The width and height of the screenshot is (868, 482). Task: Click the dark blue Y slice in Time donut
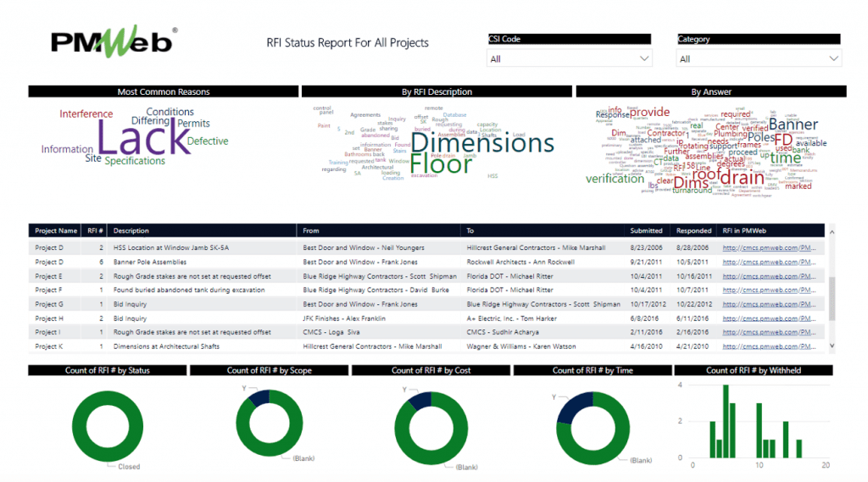(573, 408)
